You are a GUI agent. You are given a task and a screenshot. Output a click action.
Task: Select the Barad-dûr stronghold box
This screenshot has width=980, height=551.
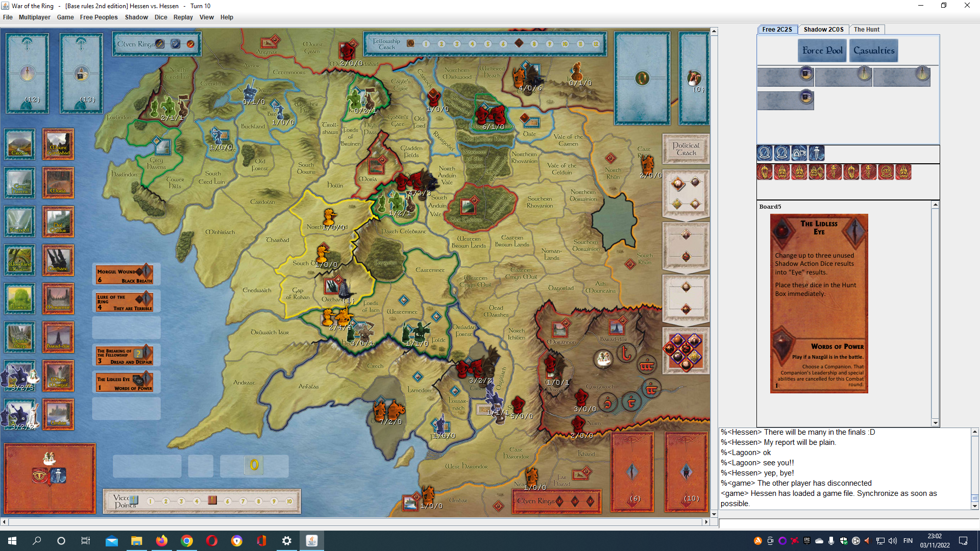[x=58, y=337]
